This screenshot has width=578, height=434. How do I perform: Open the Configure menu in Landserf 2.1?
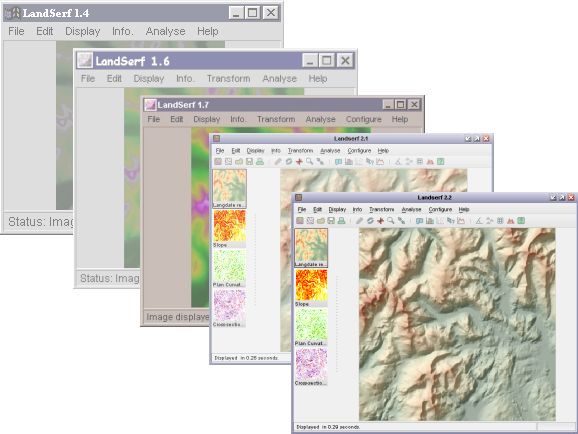359,150
